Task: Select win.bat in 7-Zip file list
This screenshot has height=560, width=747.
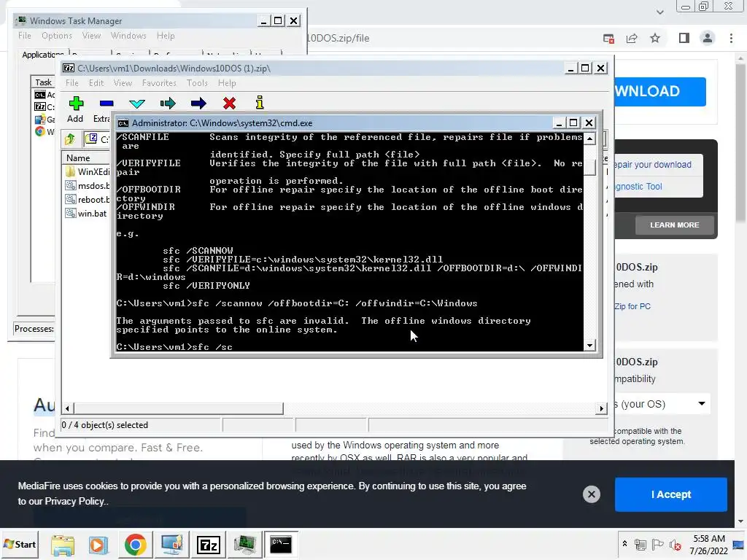Action: pyautogui.click(x=87, y=214)
